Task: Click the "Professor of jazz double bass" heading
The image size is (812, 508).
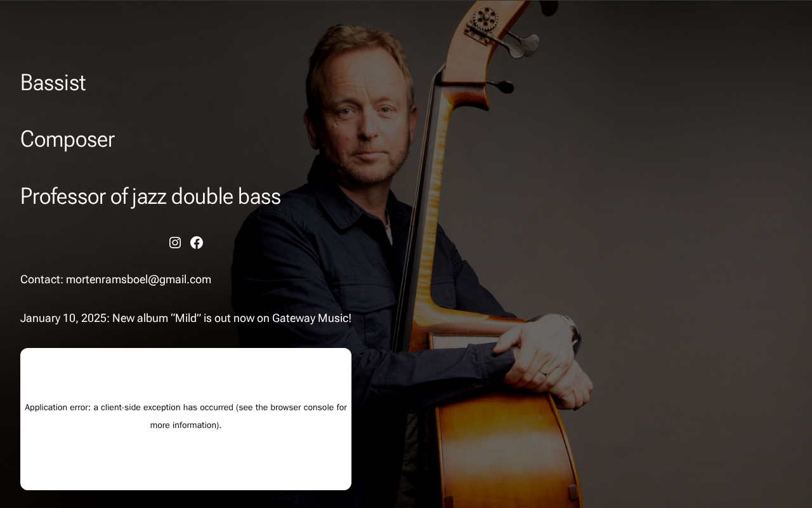Action: [x=150, y=196]
